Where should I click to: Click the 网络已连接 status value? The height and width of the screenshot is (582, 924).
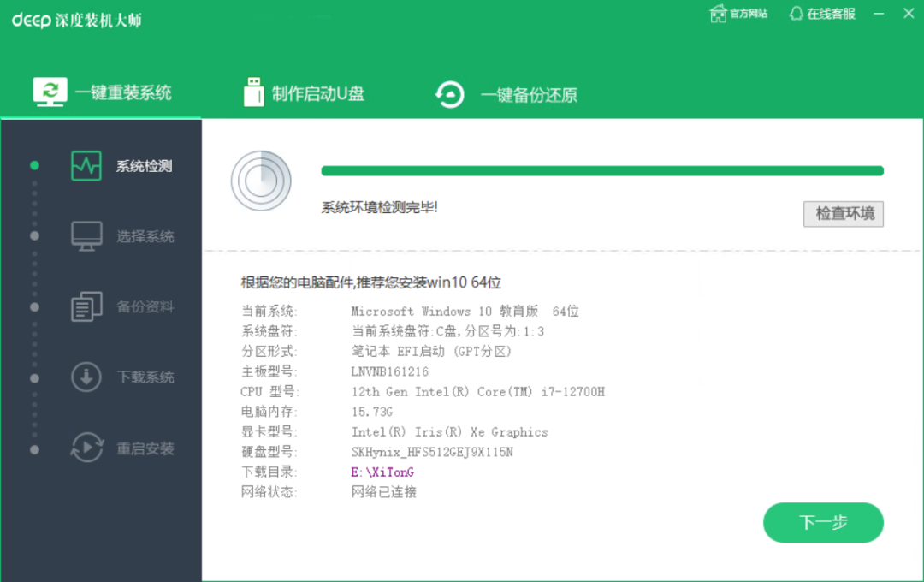[383, 492]
